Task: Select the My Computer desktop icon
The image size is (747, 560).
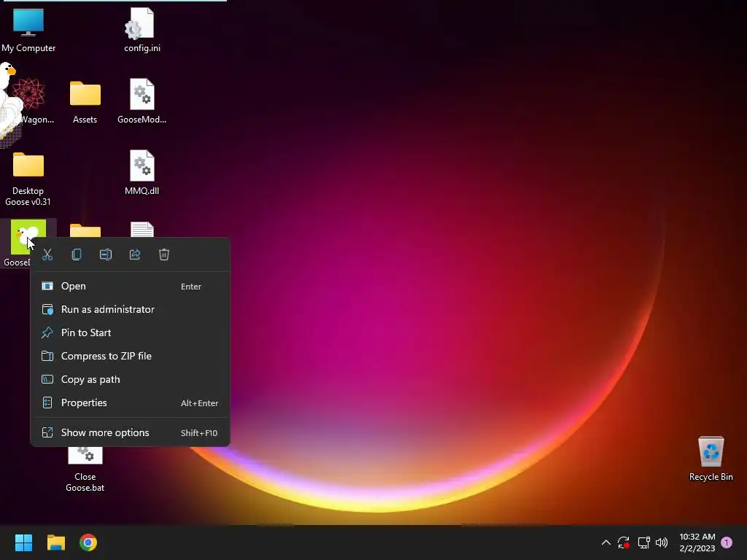Action: [28, 30]
